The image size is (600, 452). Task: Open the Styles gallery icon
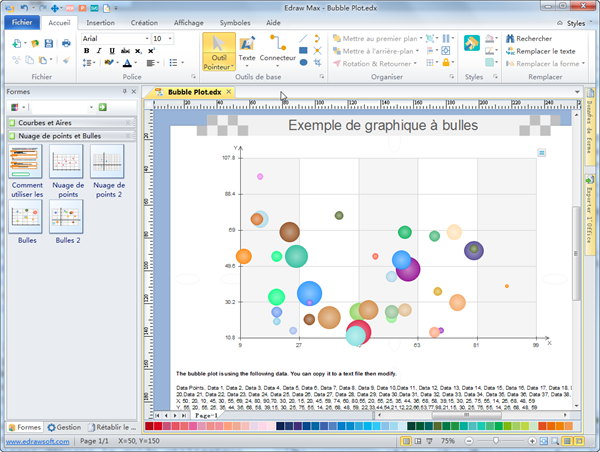pyautogui.click(x=471, y=44)
